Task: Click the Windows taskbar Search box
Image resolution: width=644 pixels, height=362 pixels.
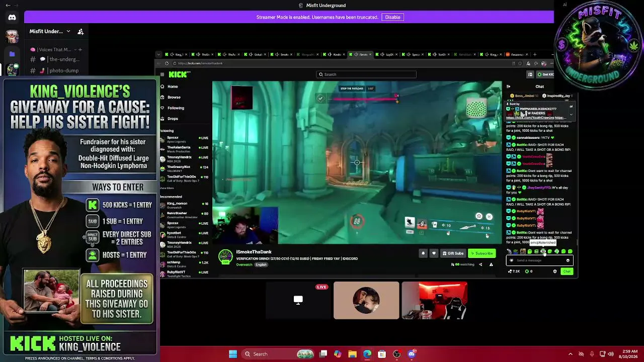Action: pos(278,354)
